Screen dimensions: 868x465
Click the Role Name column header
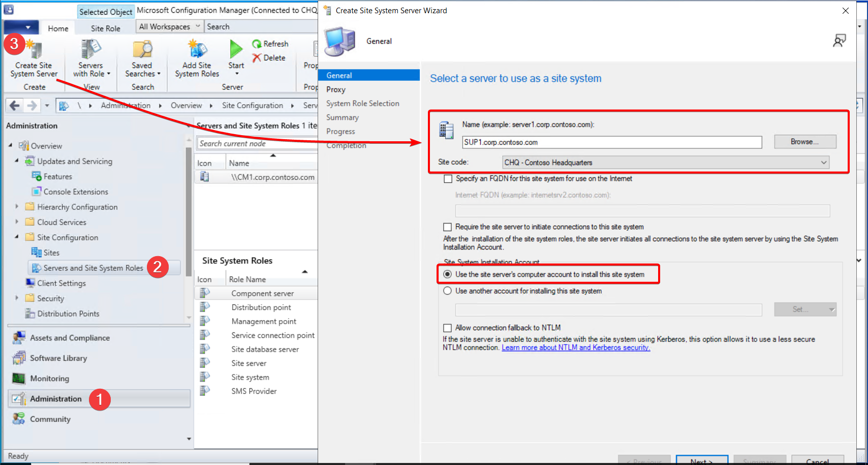click(271, 280)
